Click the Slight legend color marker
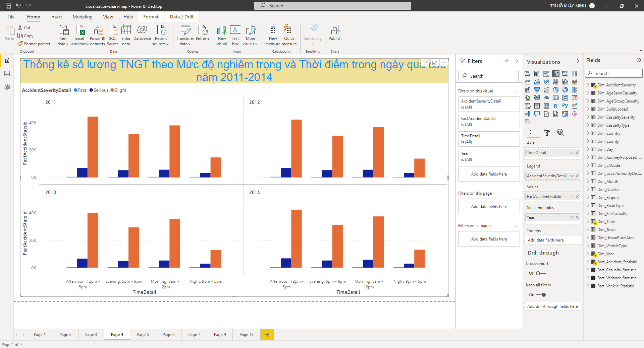Image resolution: width=644 pixels, height=348 pixels. (x=112, y=90)
